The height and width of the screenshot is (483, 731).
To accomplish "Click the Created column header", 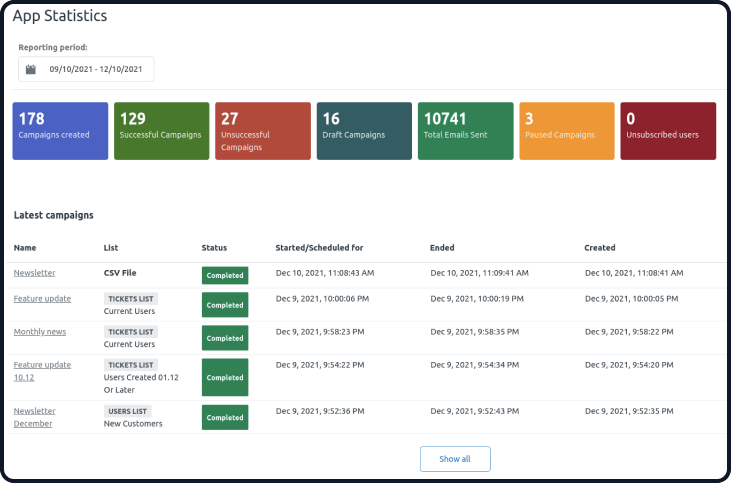I will pyautogui.click(x=600, y=248).
